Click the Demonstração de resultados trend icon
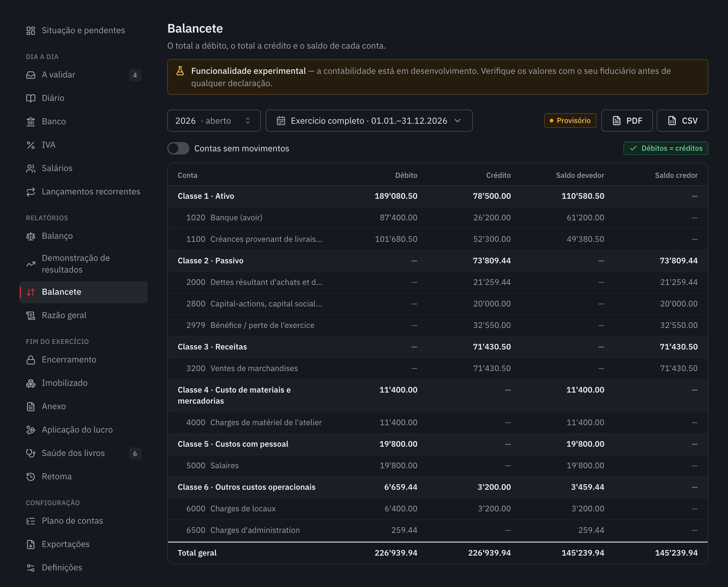This screenshot has width=728, height=587. 31,264
